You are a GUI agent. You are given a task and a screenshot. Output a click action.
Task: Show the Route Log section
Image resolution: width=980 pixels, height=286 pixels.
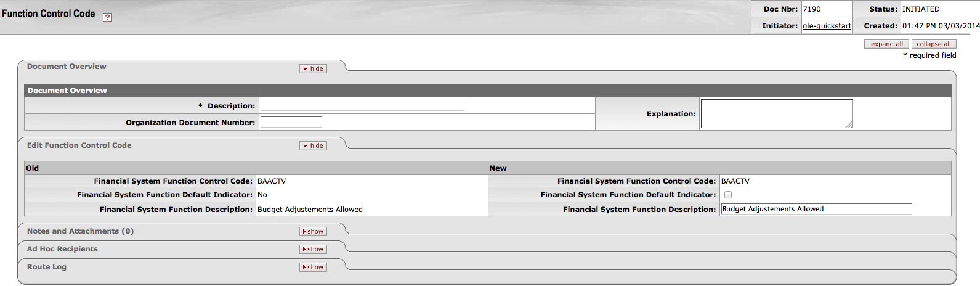(313, 268)
